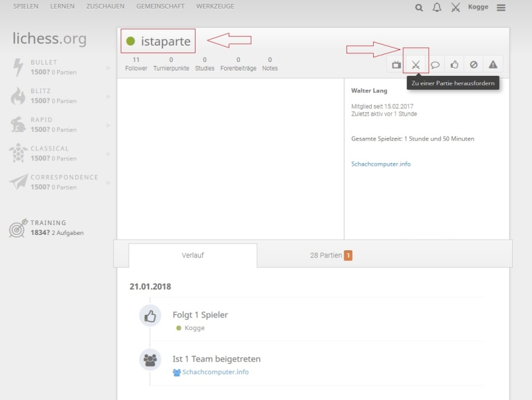
Task: Block player with the ban icon
Action: [x=473, y=65]
